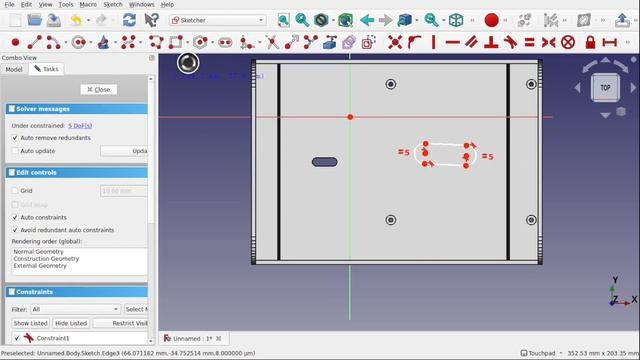The image size is (640, 360).
Task: Create a new document
Action: 15,20
